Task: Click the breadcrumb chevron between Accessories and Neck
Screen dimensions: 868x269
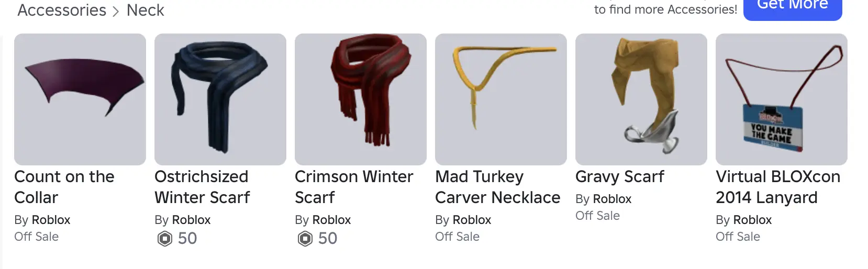Action: [116, 11]
